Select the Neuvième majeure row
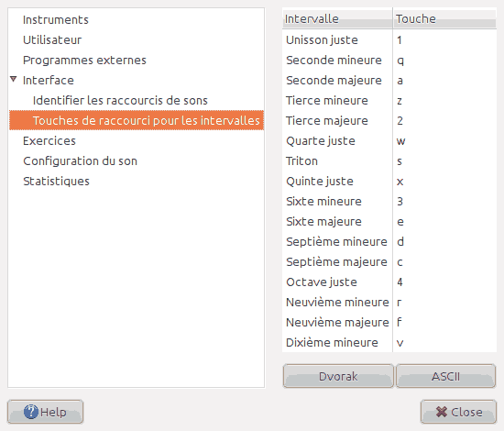Image resolution: width=504 pixels, height=431 pixels. click(x=389, y=322)
